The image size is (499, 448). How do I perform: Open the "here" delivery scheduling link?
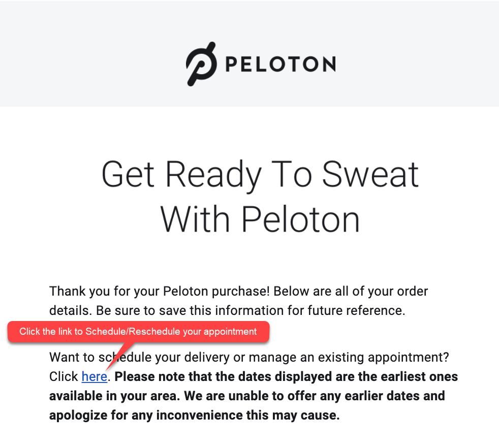[x=94, y=377]
